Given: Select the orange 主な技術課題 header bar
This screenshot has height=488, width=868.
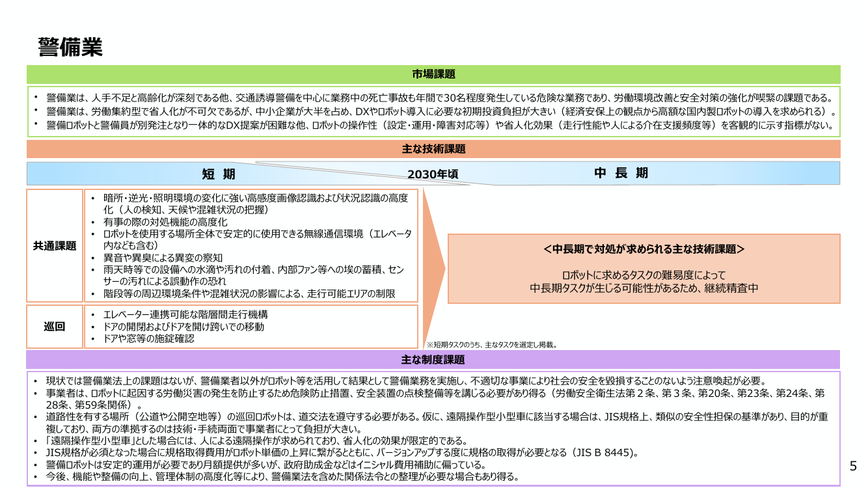Looking at the screenshot, I should pos(433,149).
